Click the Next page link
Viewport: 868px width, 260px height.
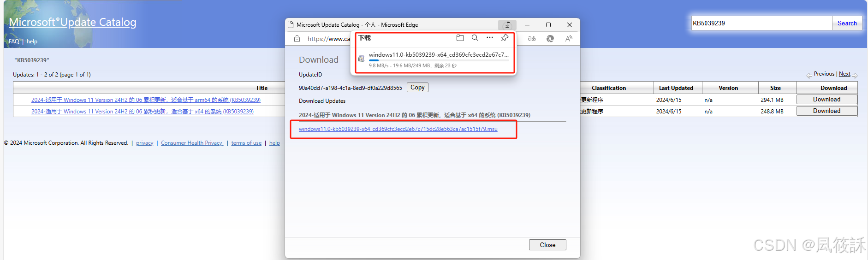(844, 74)
